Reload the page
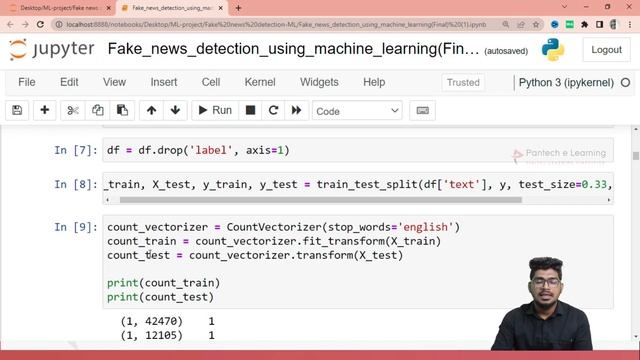This screenshot has height=360, width=640. click(x=40, y=24)
